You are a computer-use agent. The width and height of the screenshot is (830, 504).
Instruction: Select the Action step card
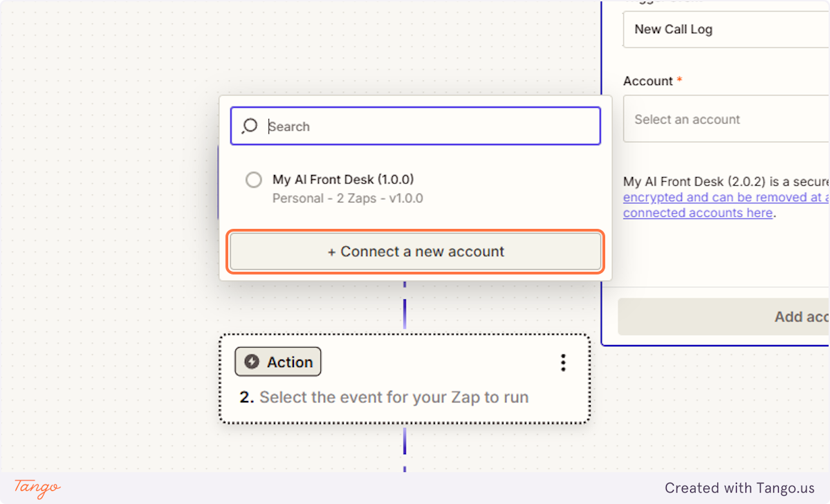point(405,379)
